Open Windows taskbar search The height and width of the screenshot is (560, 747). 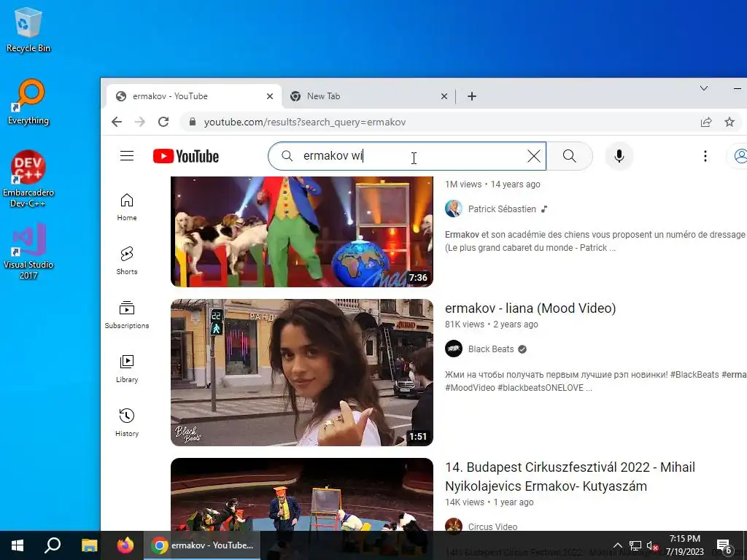(53, 545)
